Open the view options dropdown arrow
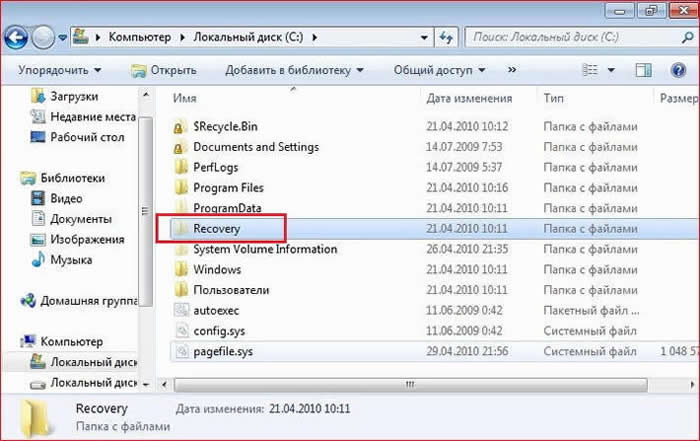This screenshot has width=700, height=441. pyautogui.click(x=611, y=70)
